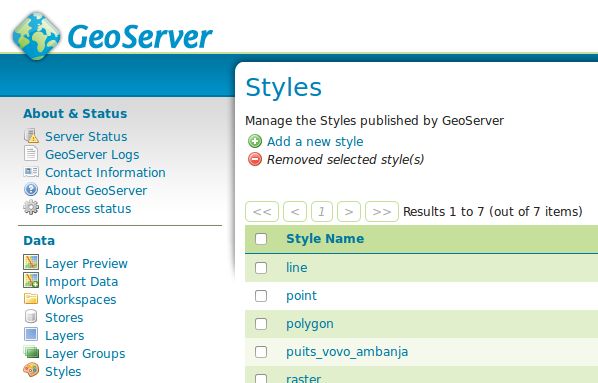Click the GeoServer globe logo
This screenshot has width=598, height=383.
click(36, 36)
